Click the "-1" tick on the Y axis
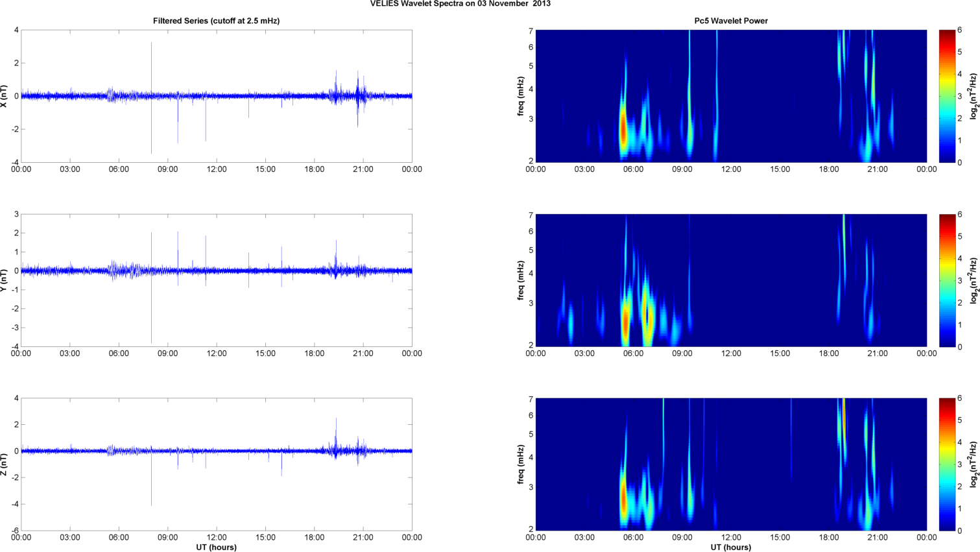The height and width of the screenshot is (552, 980). 14,290
